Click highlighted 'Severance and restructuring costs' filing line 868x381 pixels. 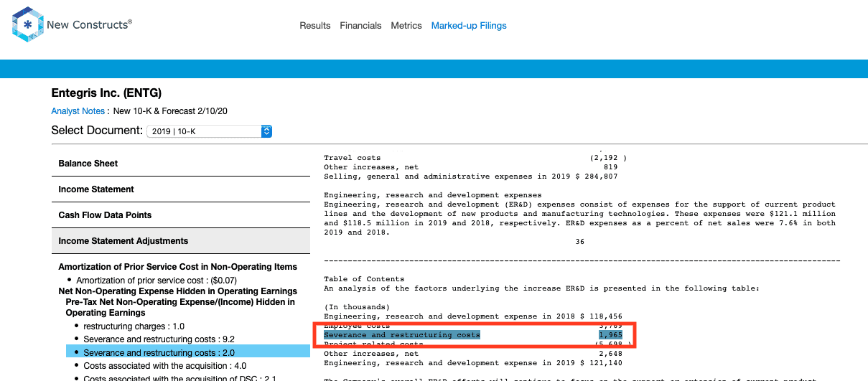point(402,335)
